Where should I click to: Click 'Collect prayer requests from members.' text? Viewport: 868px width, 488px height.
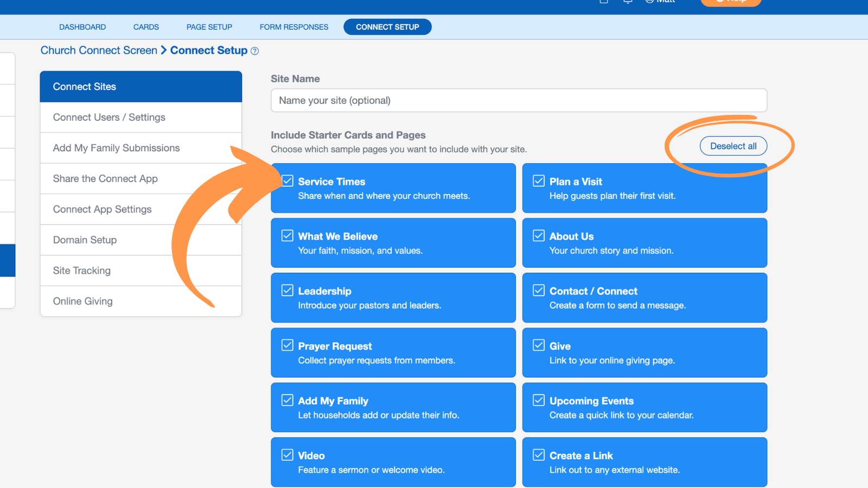coord(376,360)
